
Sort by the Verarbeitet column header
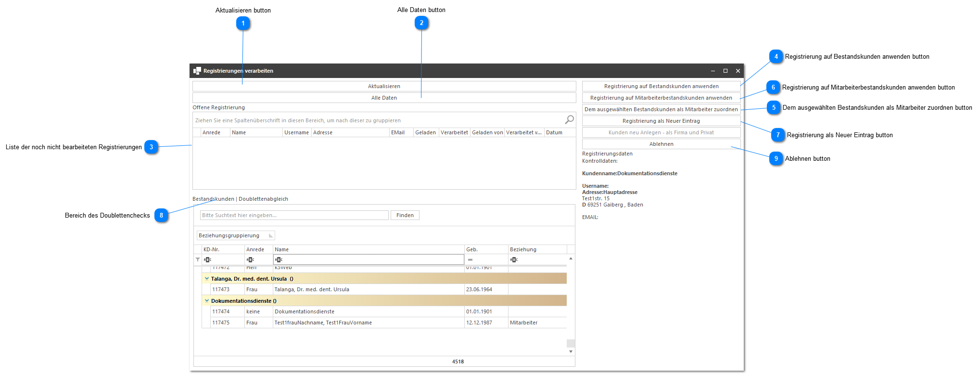pyautogui.click(x=454, y=132)
